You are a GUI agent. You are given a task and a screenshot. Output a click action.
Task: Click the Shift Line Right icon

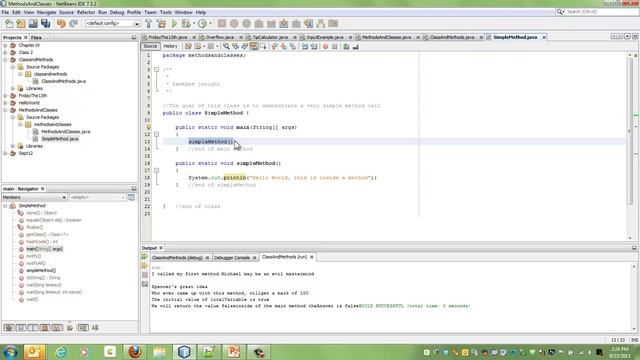pos(314,47)
